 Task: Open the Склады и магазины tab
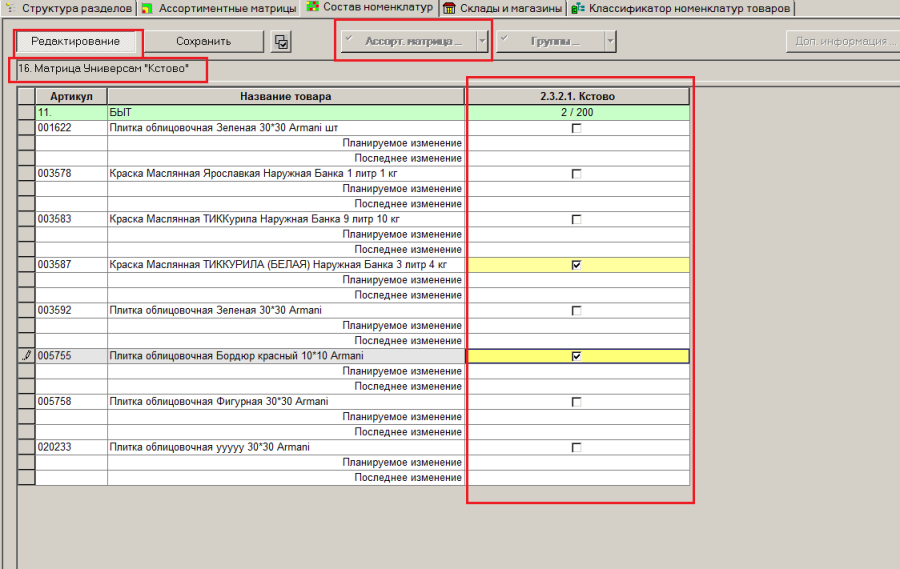tap(504, 8)
